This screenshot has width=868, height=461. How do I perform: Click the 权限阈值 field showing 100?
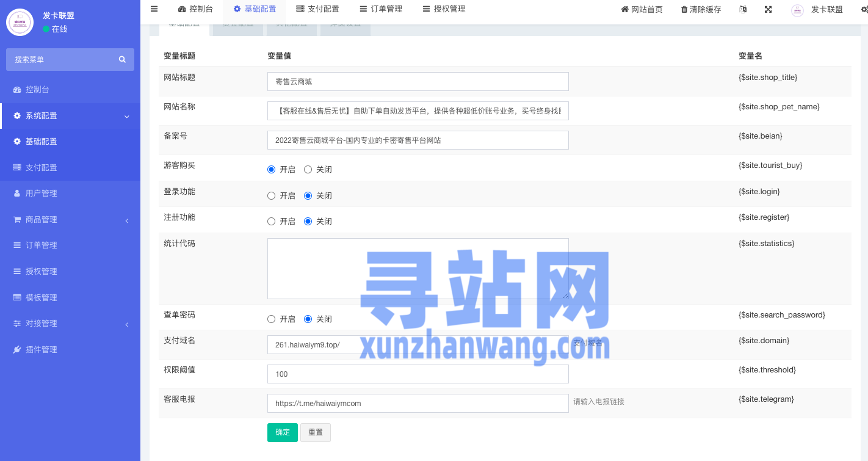[418, 374]
